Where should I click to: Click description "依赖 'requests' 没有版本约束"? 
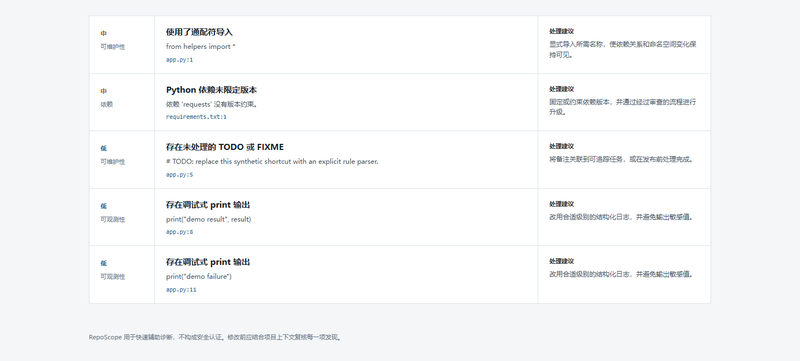click(212, 105)
